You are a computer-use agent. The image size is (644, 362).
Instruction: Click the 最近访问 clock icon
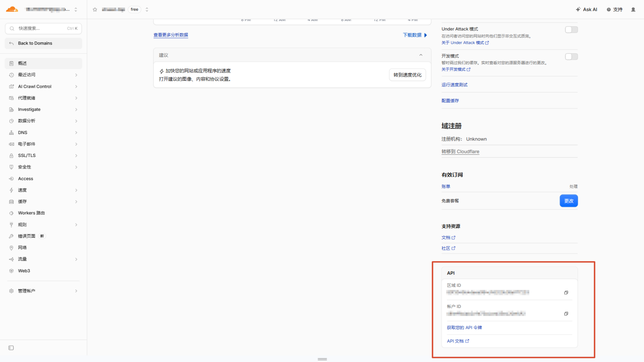(11, 75)
